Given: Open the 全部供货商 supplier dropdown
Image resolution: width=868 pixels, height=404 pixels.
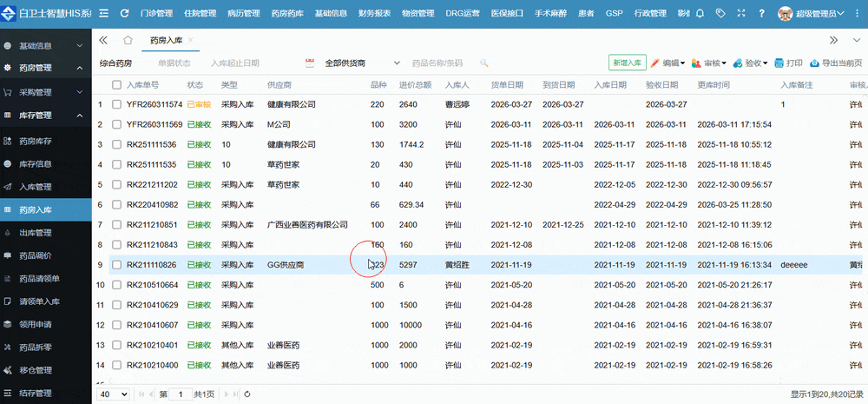Looking at the screenshot, I should 361,63.
